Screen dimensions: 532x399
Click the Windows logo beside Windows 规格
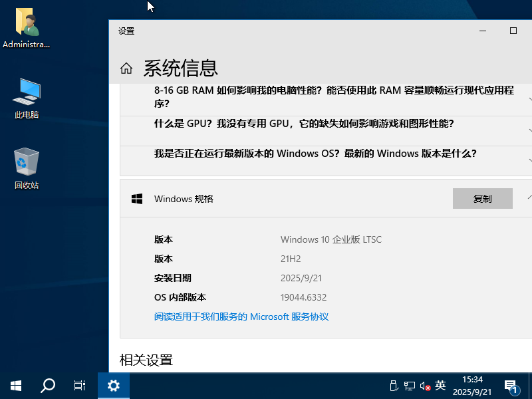pos(137,198)
